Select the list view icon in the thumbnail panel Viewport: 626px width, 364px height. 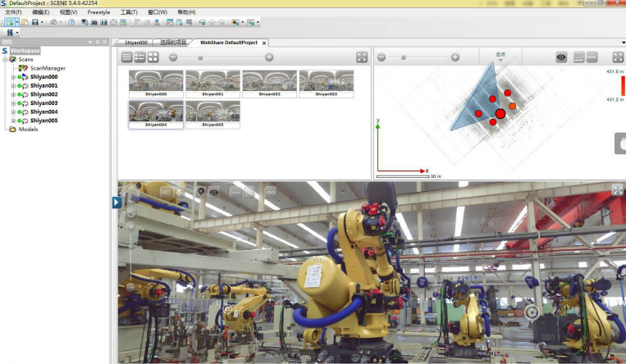click(x=140, y=57)
